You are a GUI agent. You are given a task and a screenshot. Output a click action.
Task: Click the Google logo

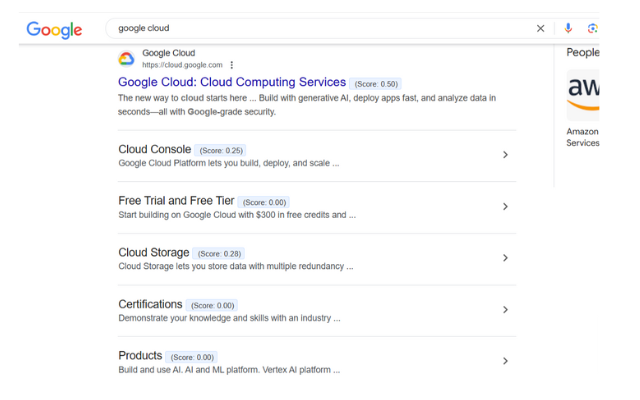tap(54, 29)
